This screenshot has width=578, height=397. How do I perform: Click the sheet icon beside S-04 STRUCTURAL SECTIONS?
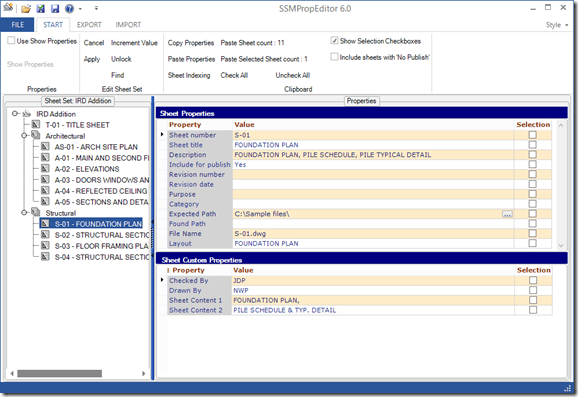tap(45, 257)
